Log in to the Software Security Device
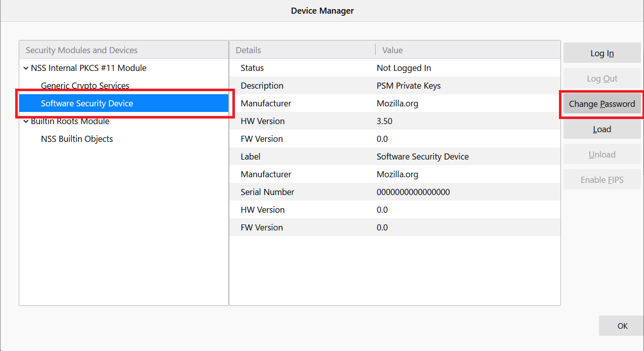644x351 pixels. point(601,53)
